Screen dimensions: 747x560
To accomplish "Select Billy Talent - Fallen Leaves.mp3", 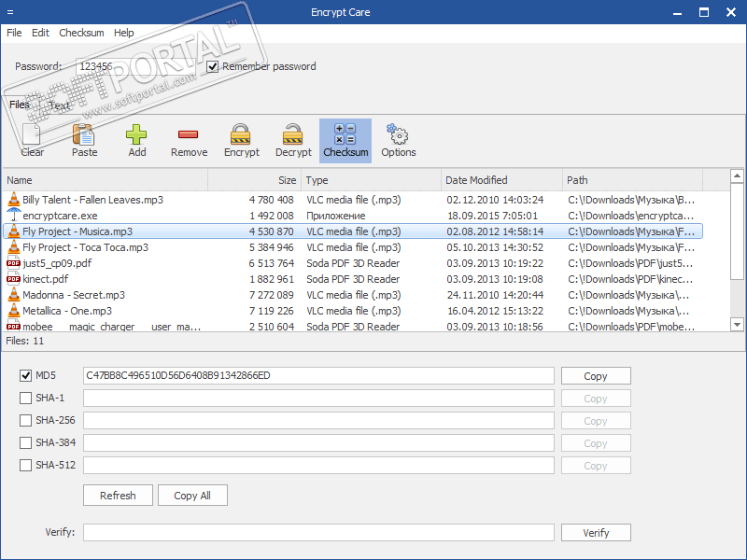I will tap(353, 200).
